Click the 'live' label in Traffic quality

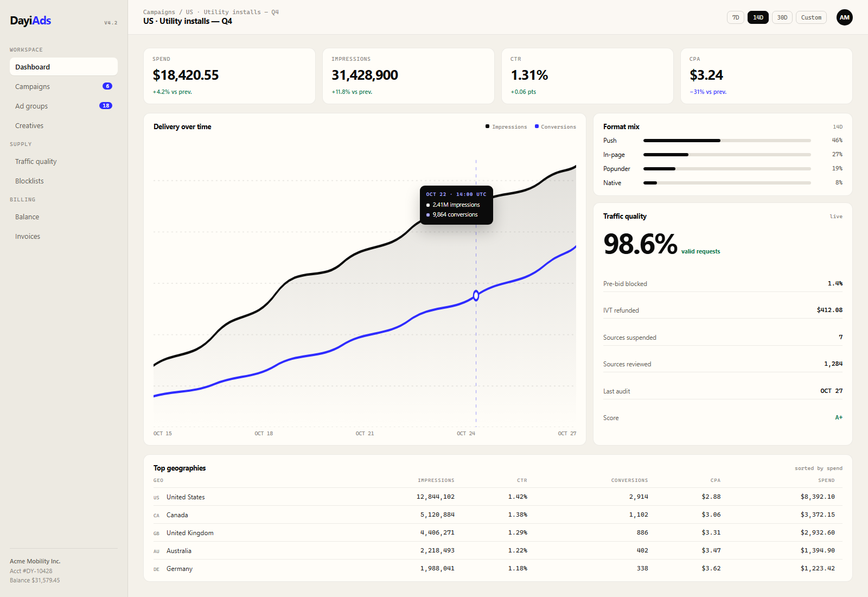[x=836, y=217]
